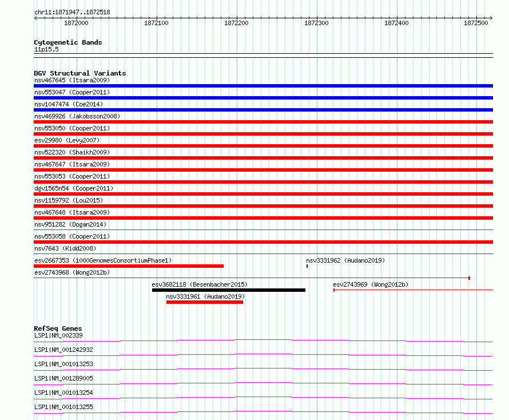Open variant nsv553047 (Cooper2011)
The width and height of the screenshot is (509, 420).
72,92
